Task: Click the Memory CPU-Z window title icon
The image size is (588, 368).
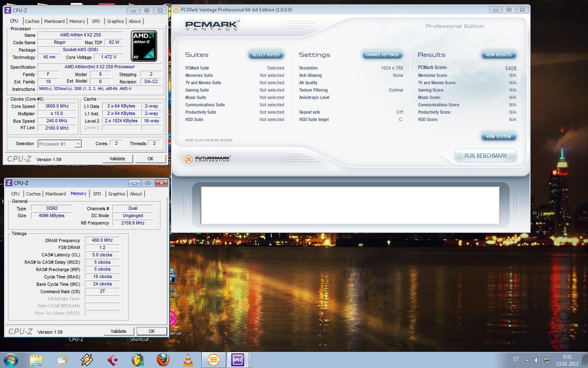Action: click(9, 183)
